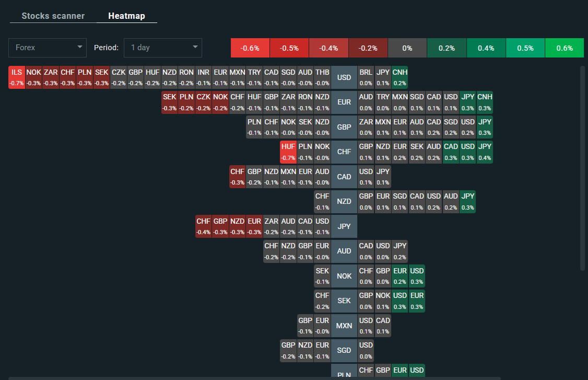The height and width of the screenshot is (380, 588).
Task: Click the 0.2% green legend swatch
Action: click(446, 48)
